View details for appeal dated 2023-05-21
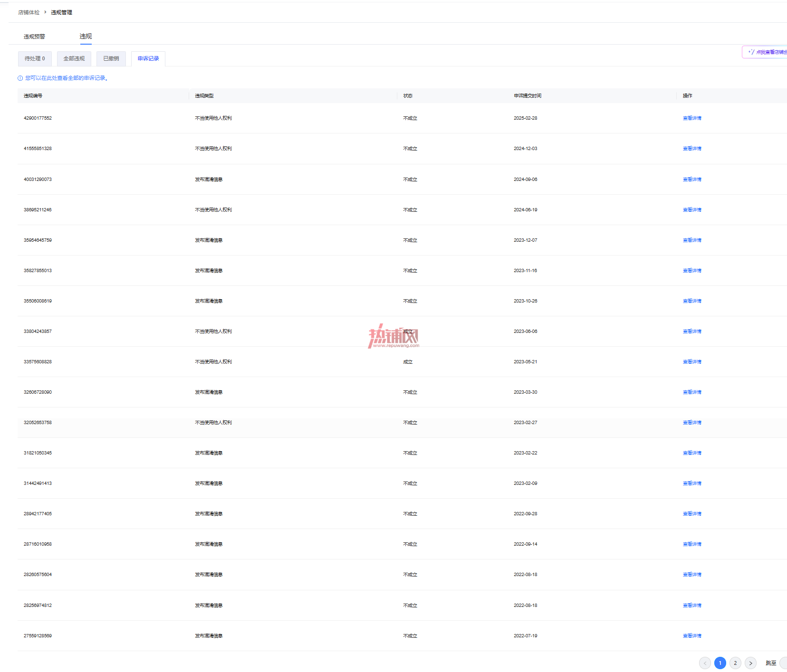The width and height of the screenshot is (787, 672). [x=692, y=362]
